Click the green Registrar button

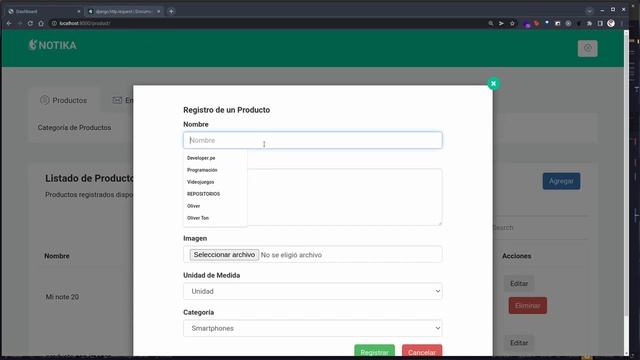pos(374,352)
